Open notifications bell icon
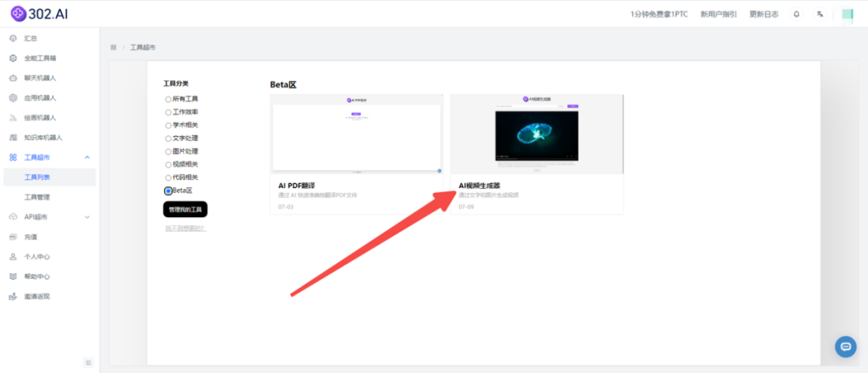The image size is (868, 373). coord(796,14)
